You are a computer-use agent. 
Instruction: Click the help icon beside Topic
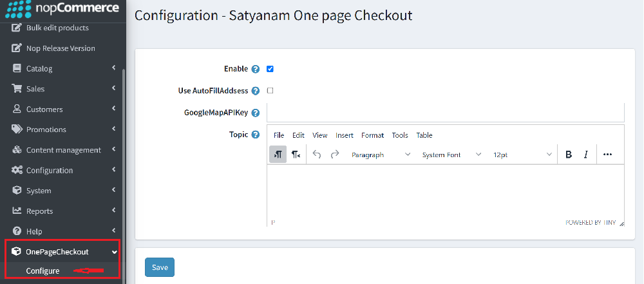pos(256,135)
